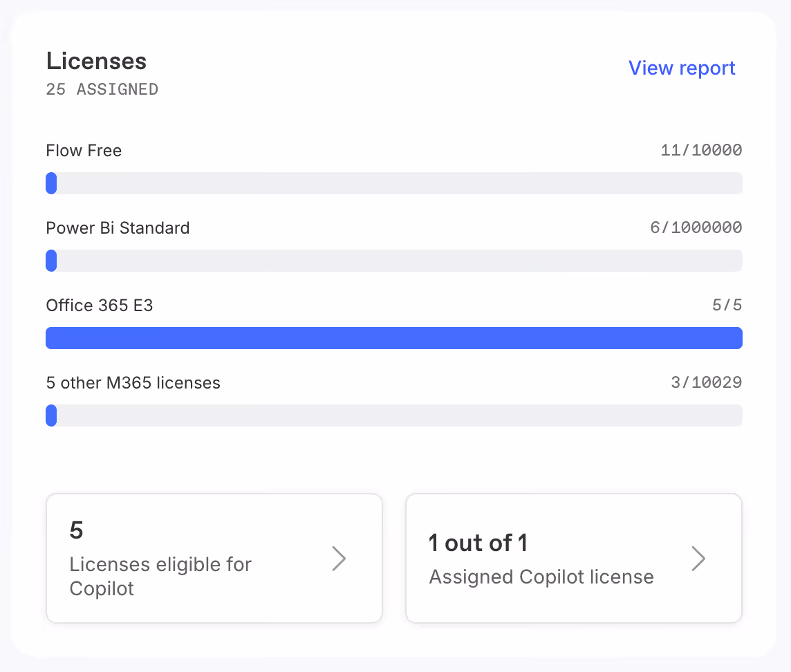Image resolution: width=791 pixels, height=672 pixels.
Task: Expand chevron on Licenses eligible for Copilot
Action: pos(339,559)
